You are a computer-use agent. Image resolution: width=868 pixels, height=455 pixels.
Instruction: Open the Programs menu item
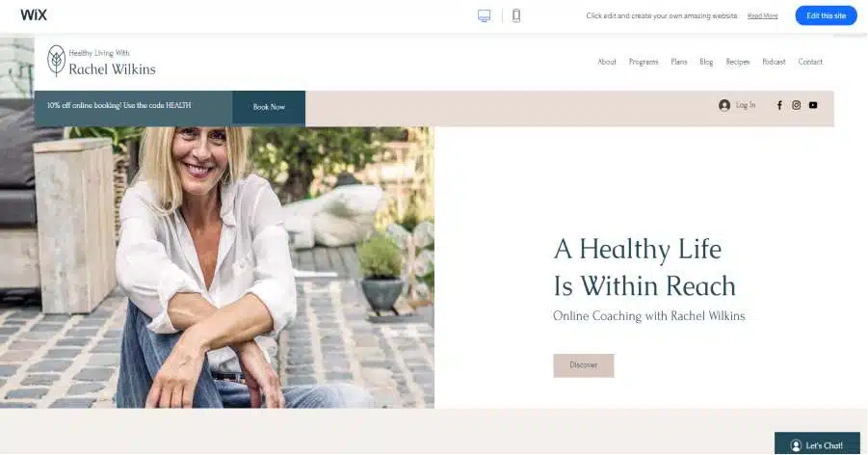point(644,62)
